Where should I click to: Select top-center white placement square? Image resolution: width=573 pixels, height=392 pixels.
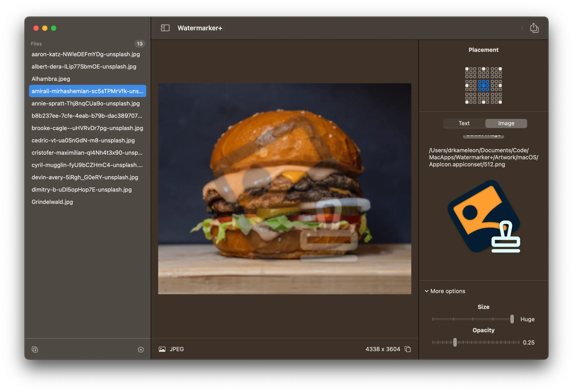[x=483, y=69]
